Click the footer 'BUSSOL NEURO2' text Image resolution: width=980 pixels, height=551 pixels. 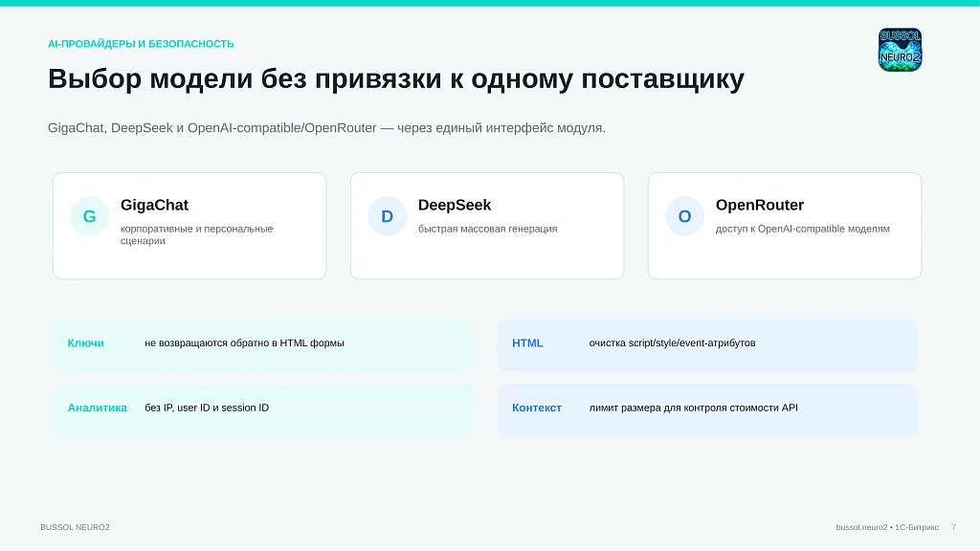pyautogui.click(x=75, y=527)
